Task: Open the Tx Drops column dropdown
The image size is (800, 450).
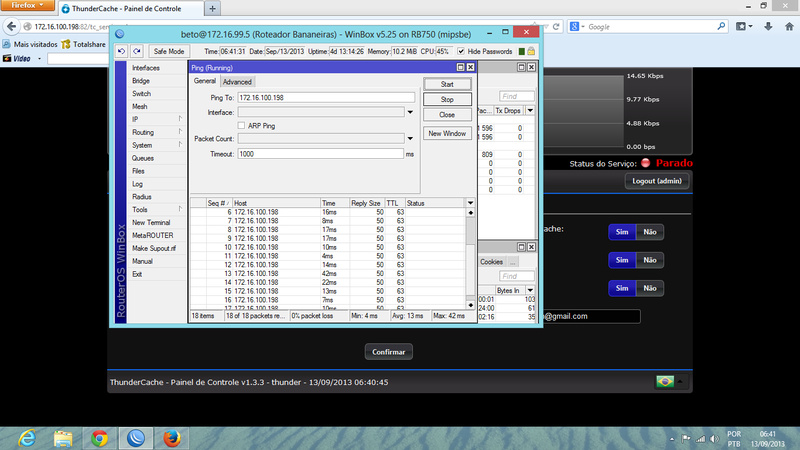Action: pos(530,110)
